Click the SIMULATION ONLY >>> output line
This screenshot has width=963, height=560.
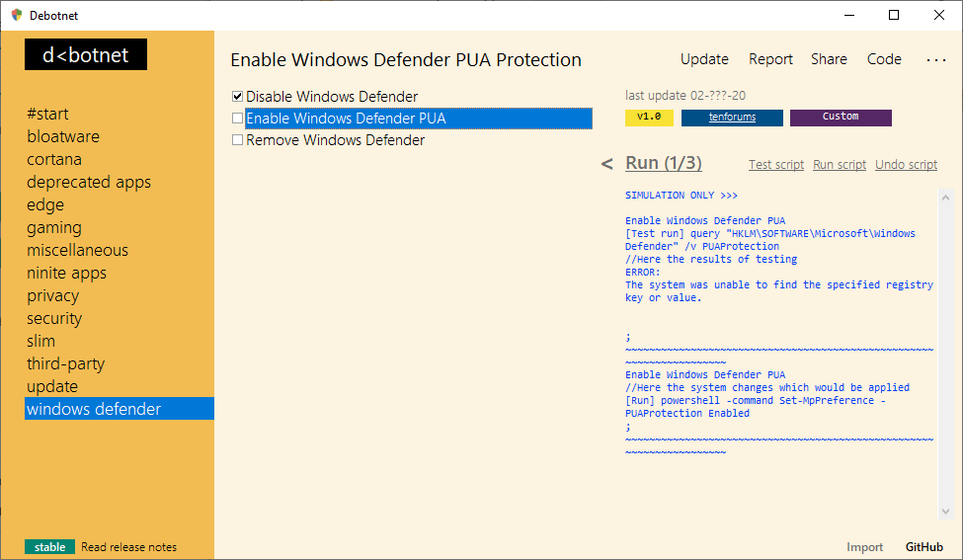coord(682,196)
